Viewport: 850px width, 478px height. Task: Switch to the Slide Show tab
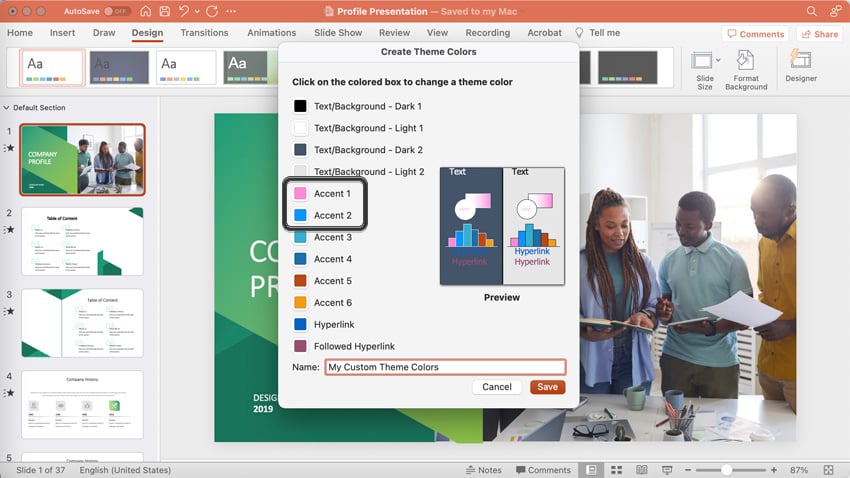click(x=338, y=33)
